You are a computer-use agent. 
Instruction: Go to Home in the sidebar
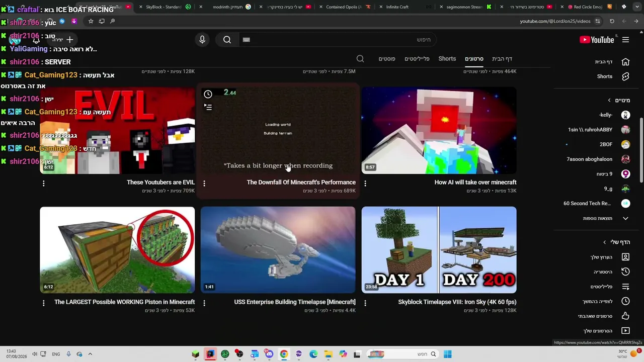[612, 62]
